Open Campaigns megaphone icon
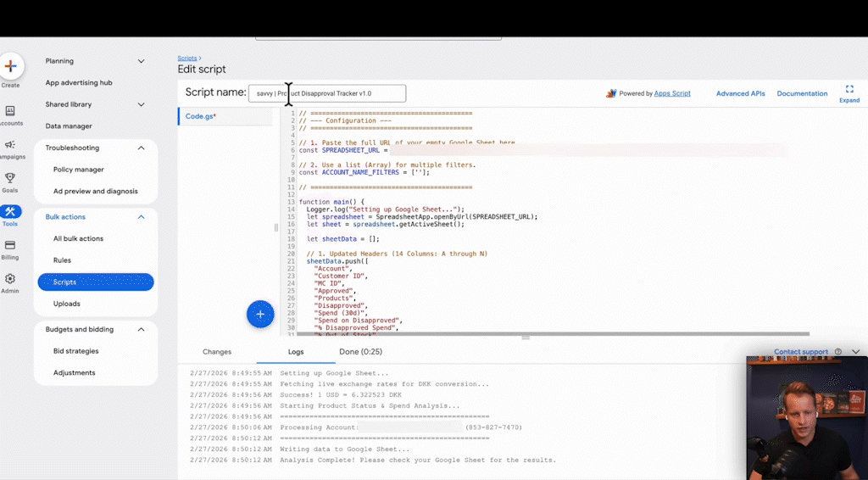The image size is (868, 480). point(10,145)
